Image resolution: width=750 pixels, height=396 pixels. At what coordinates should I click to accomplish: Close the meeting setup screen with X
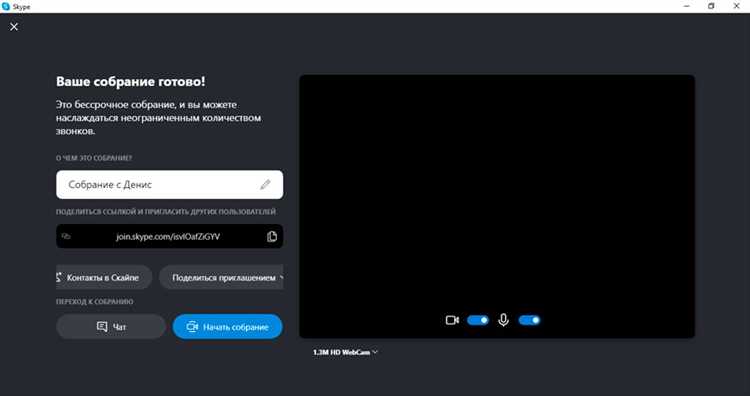pyautogui.click(x=14, y=27)
